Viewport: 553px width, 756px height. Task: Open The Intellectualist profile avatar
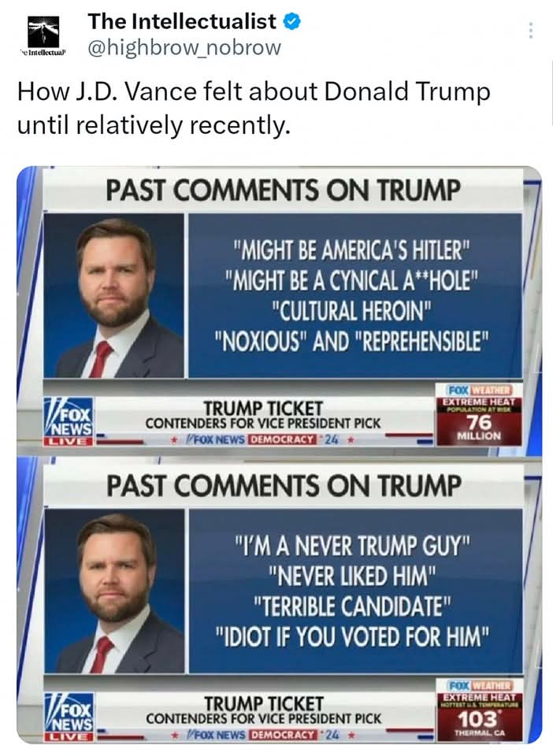43,35
